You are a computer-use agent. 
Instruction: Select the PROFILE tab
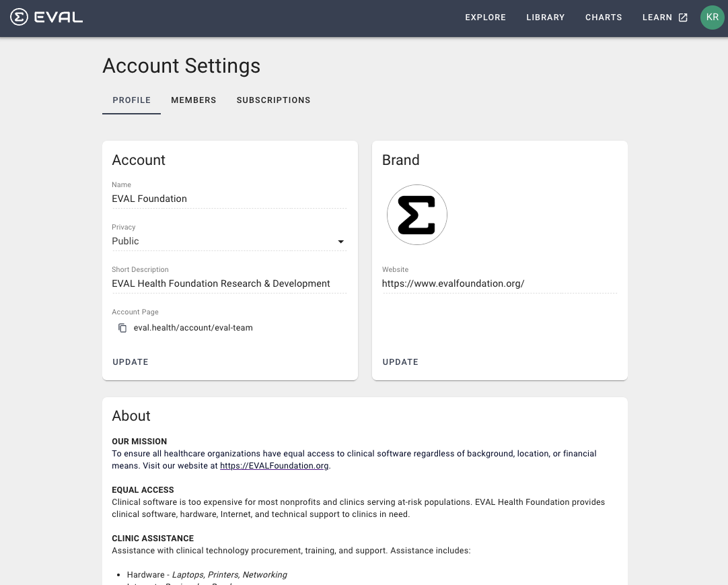click(x=131, y=100)
